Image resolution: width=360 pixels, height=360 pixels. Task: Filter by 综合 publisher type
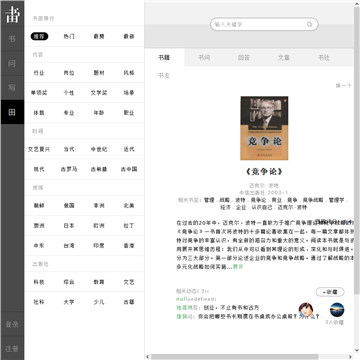[x=69, y=282]
